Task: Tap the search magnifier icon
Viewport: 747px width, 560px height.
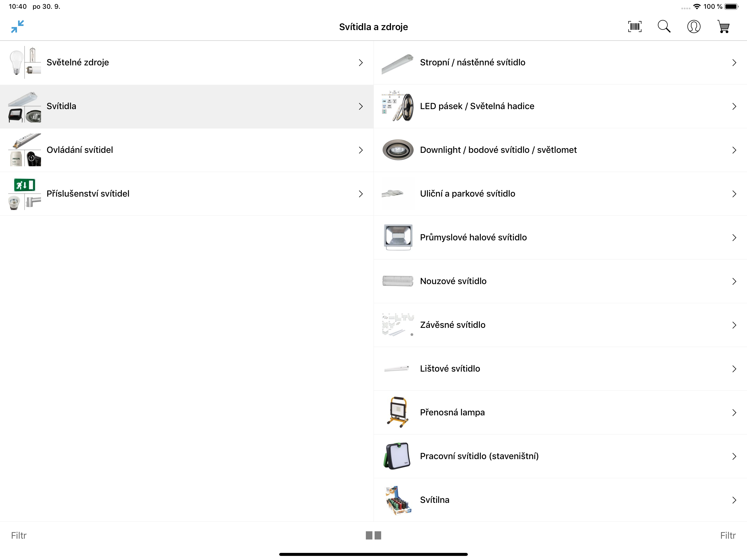Action: click(664, 27)
